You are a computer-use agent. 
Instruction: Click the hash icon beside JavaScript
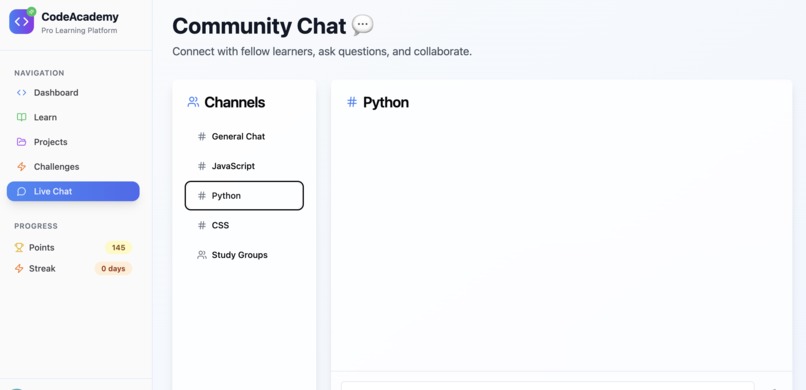tap(202, 166)
